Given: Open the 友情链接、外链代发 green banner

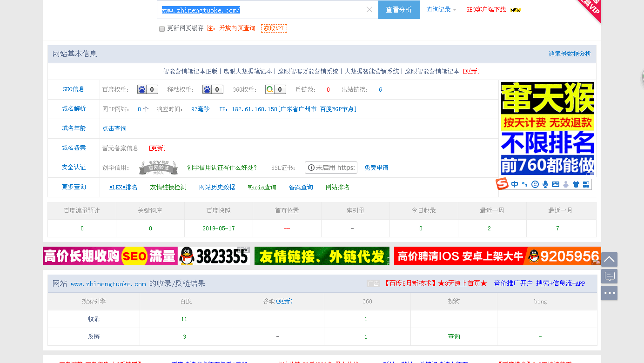Looking at the screenshot, I should tap(322, 256).
